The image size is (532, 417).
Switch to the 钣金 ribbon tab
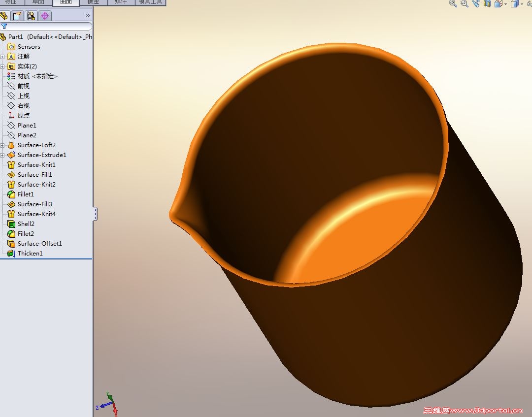[x=93, y=2]
